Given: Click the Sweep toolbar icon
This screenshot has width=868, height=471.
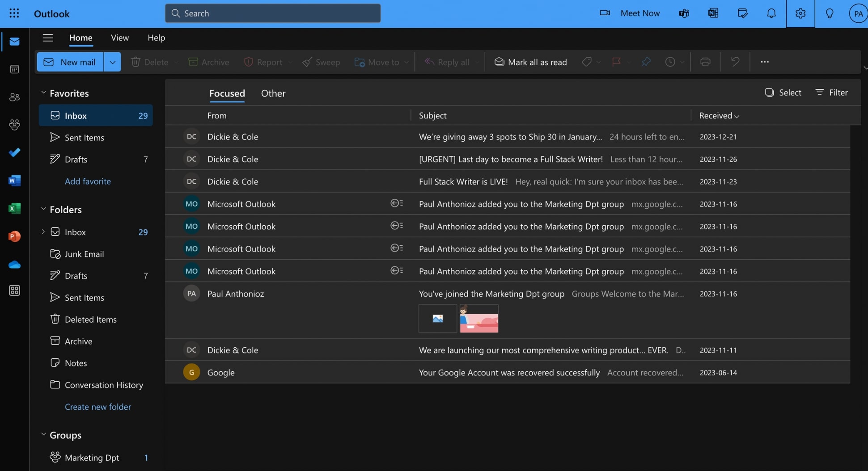Looking at the screenshot, I should [306, 62].
